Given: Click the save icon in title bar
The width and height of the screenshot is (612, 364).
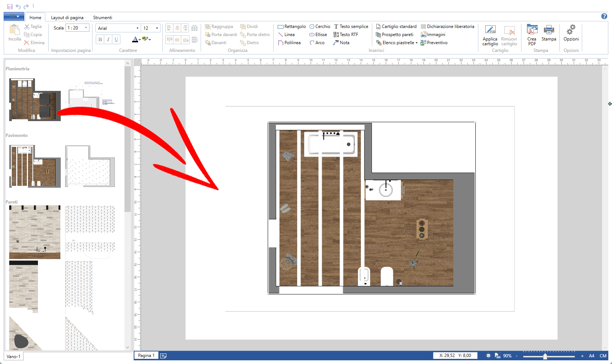Looking at the screenshot, I should click(x=10, y=7).
